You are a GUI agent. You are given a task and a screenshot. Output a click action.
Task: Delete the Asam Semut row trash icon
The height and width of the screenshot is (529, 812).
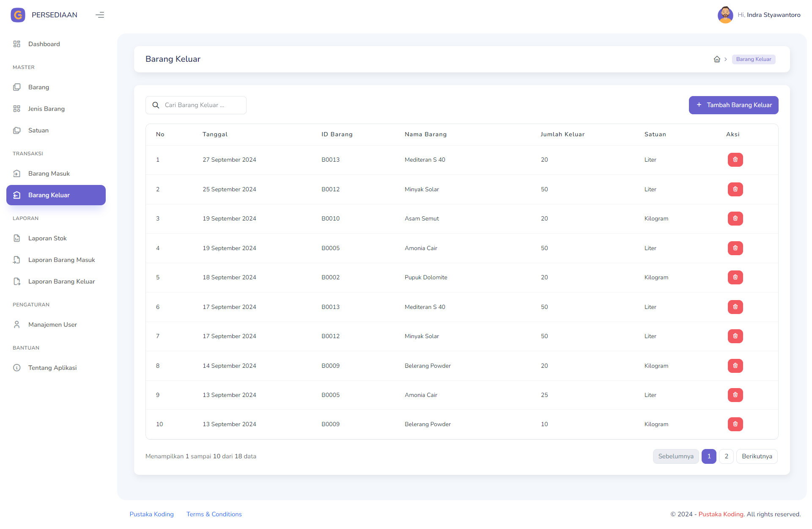click(x=735, y=218)
